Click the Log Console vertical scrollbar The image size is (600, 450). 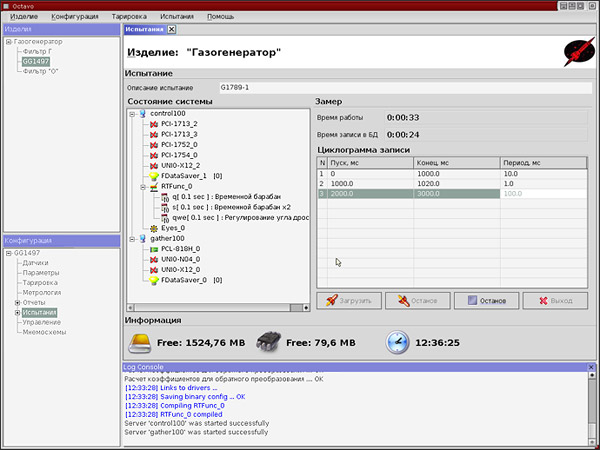(592, 408)
